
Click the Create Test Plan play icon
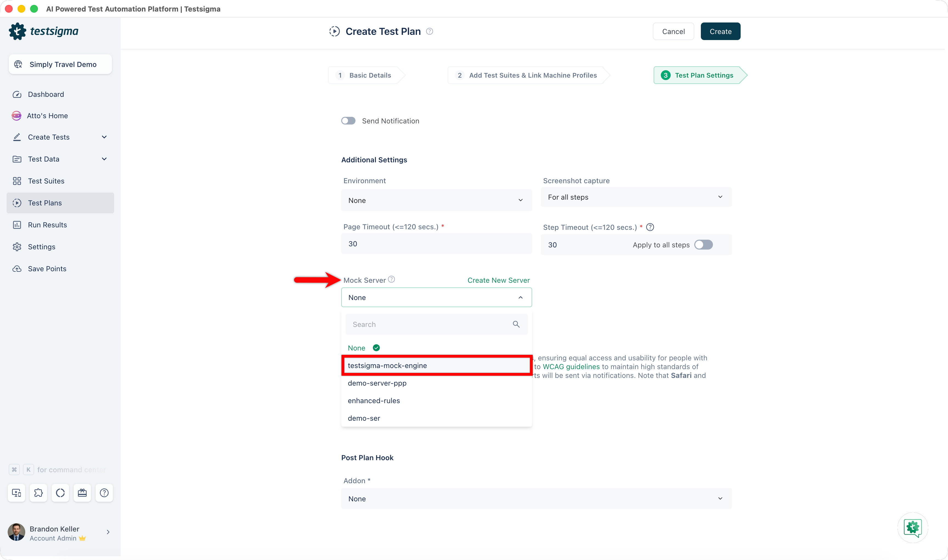[334, 31]
